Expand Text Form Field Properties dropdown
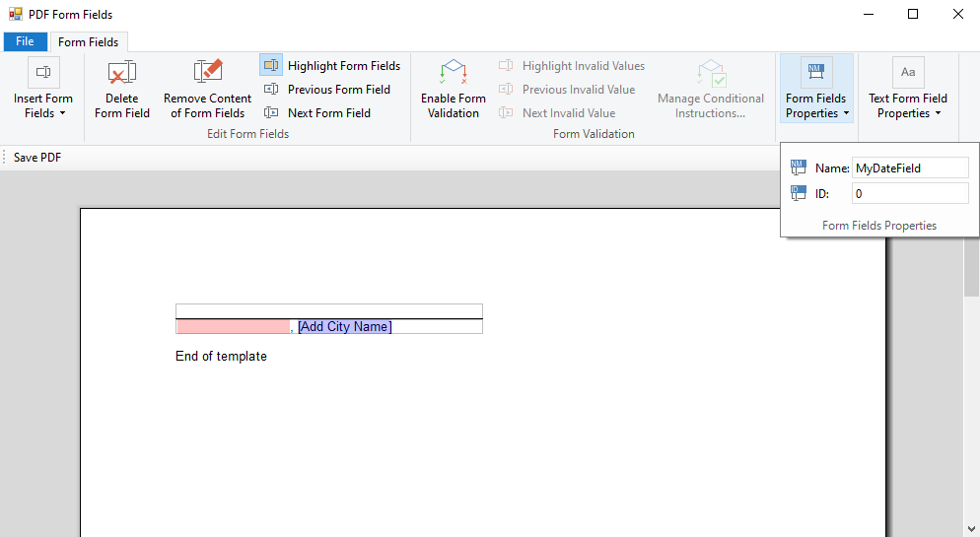Screen dimensions: 980x537 [907, 89]
